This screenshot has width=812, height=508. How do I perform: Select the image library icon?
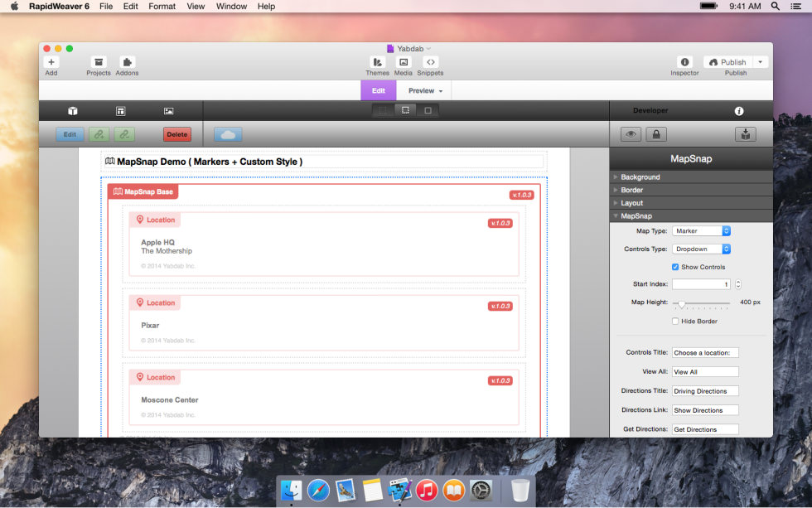[x=169, y=111]
